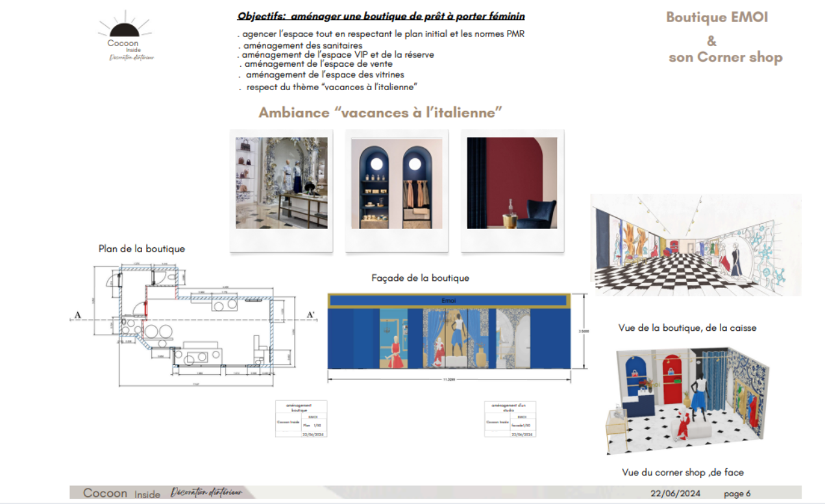The width and height of the screenshot is (825, 504).
Task: Click the Ambiance "vacances à l'italienne" heading
Action: point(381,112)
